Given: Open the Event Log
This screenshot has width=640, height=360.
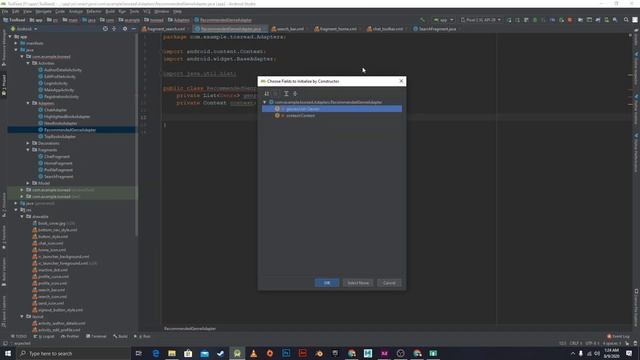Looking at the screenshot, I should pyautogui.click(x=618, y=336).
